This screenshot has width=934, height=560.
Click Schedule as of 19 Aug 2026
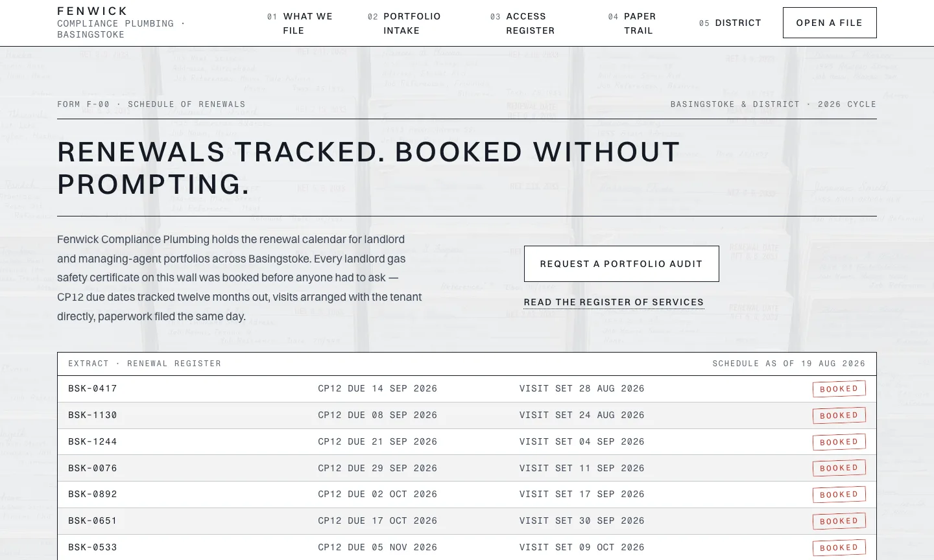(789, 364)
